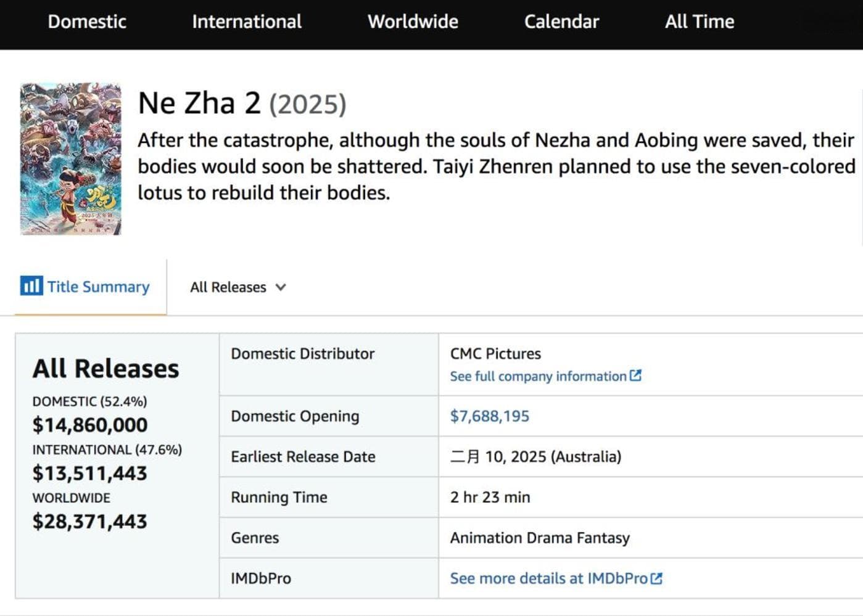Click the $14,860,000 domestic gross value
This screenshot has height=616, width=863.
tap(90, 425)
